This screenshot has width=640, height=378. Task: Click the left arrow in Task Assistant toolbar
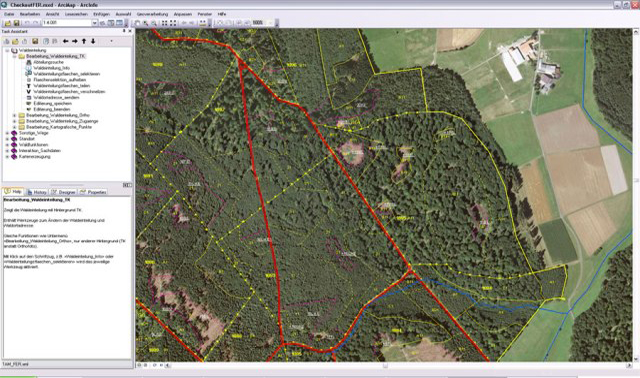tap(66, 41)
